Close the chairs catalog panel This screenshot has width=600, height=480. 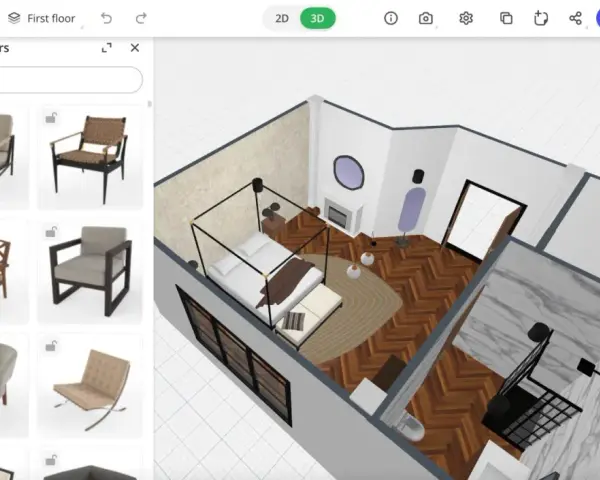(x=135, y=48)
